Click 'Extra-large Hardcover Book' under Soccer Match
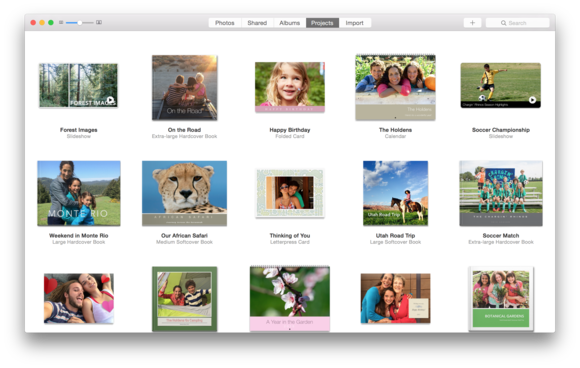Viewport: 580px width, 368px height. [501, 242]
